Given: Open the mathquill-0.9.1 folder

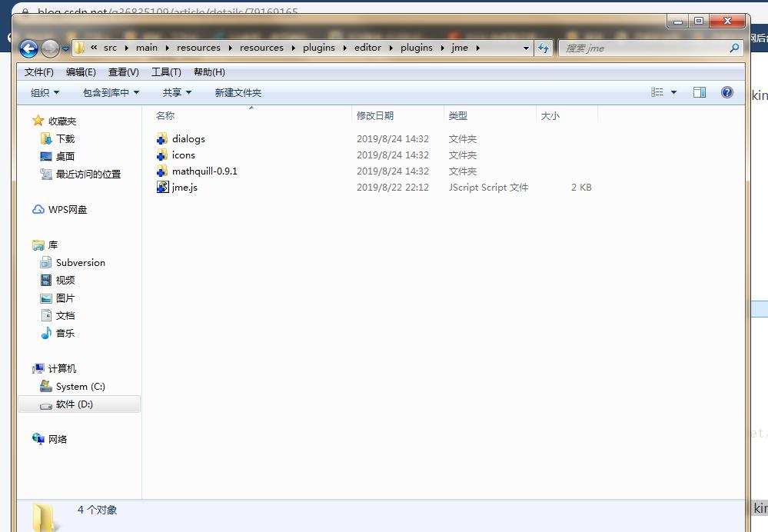Looking at the screenshot, I should click(204, 171).
